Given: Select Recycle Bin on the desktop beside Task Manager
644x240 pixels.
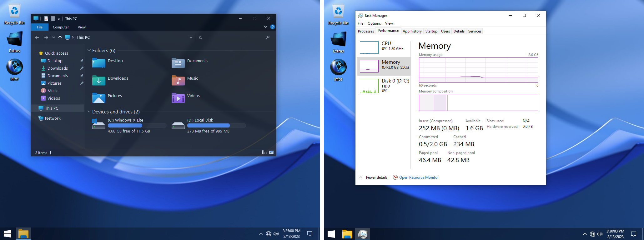Looking at the screenshot, I should point(338,14).
